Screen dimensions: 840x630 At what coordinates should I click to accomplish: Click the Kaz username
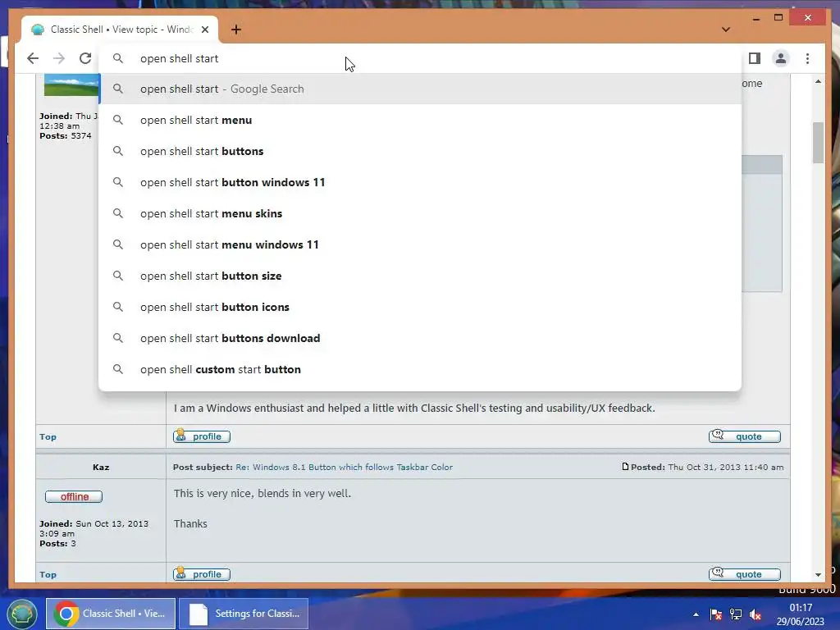click(x=101, y=467)
